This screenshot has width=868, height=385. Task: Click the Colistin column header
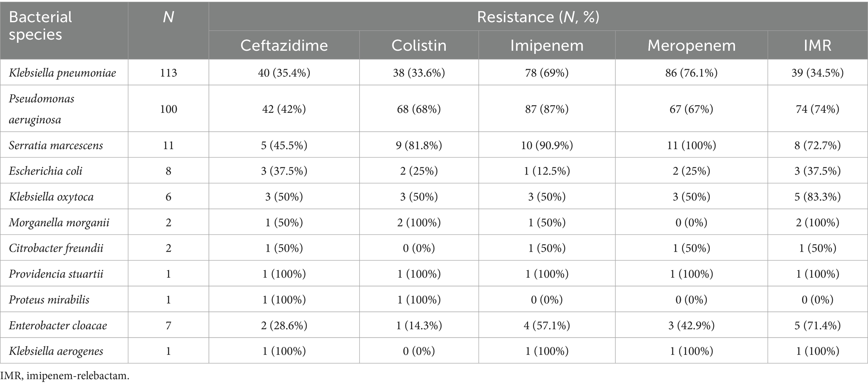click(418, 45)
